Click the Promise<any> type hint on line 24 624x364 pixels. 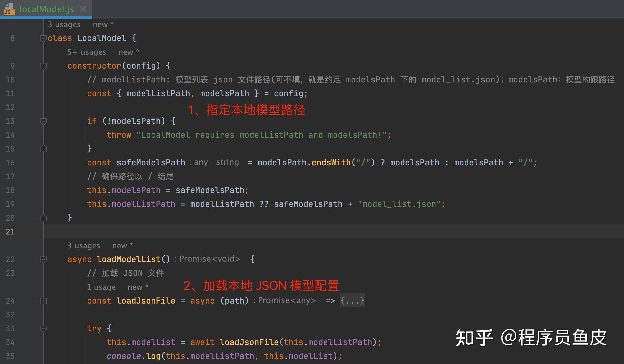[287, 301]
